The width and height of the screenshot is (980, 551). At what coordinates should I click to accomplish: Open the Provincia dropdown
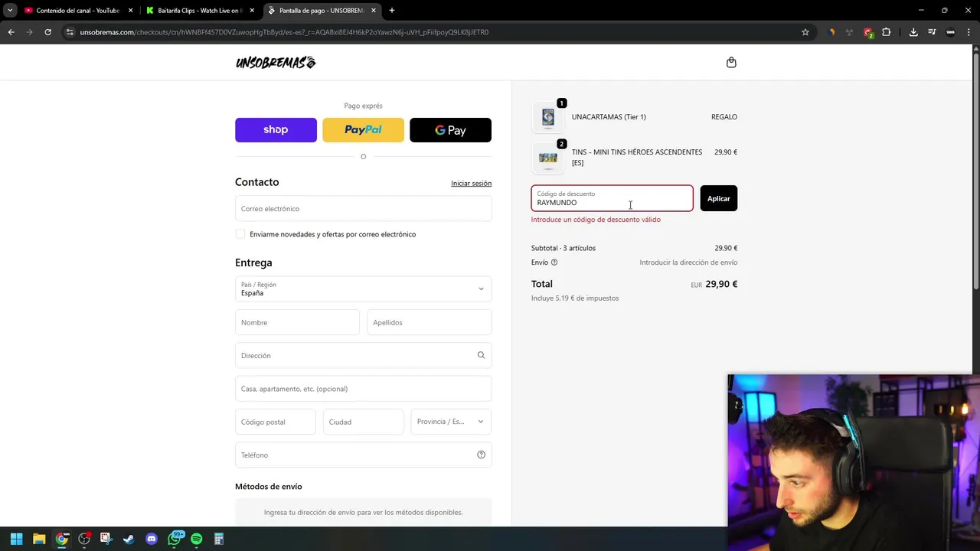click(451, 422)
